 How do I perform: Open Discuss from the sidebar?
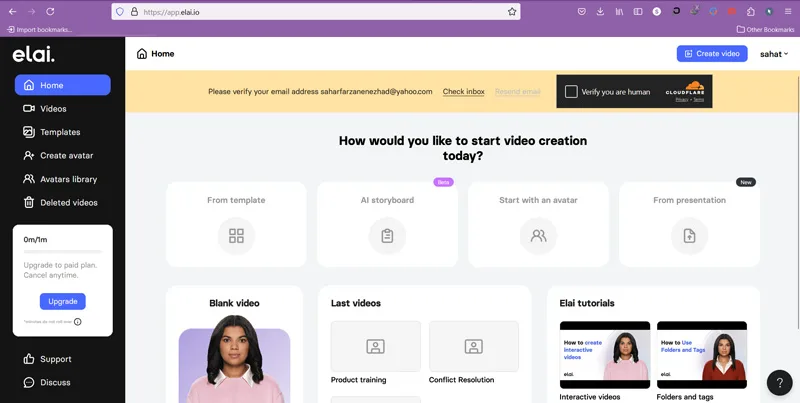tap(47, 383)
